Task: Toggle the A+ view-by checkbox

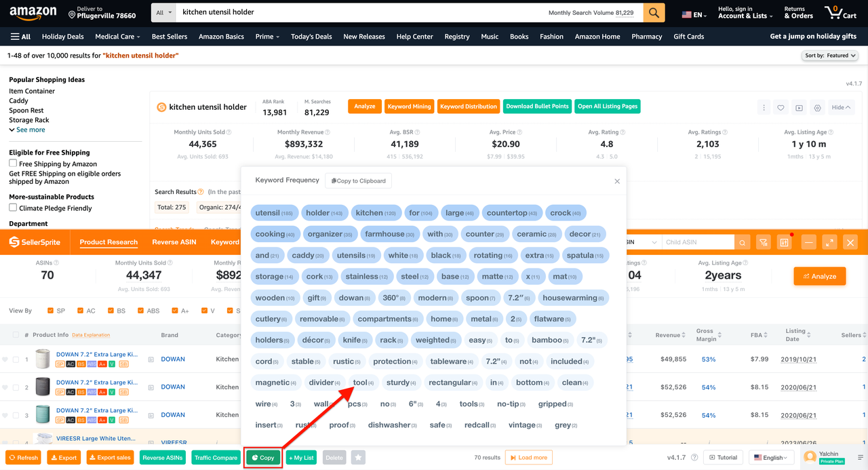Action: click(175, 311)
